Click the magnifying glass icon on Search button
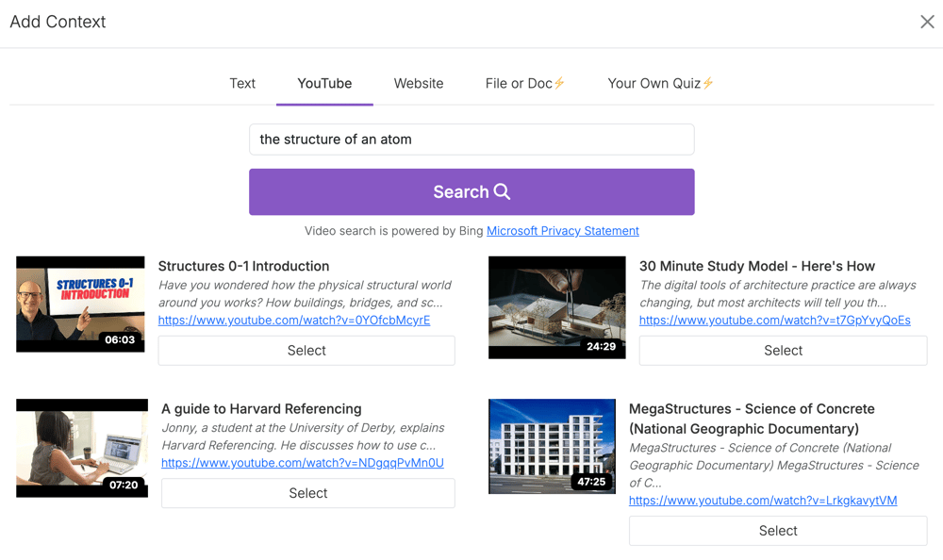Screen dimensions: 943x560 click(499, 191)
